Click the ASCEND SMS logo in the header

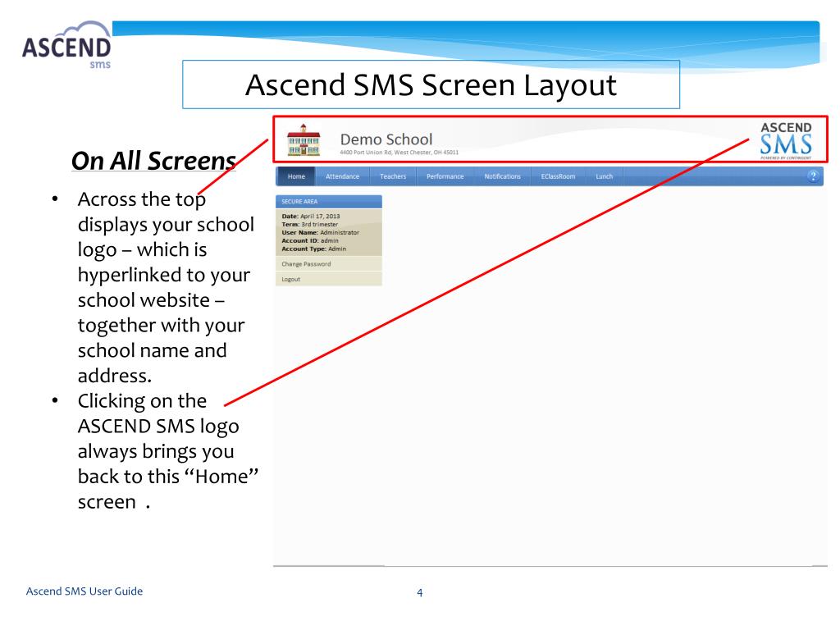tap(786, 141)
